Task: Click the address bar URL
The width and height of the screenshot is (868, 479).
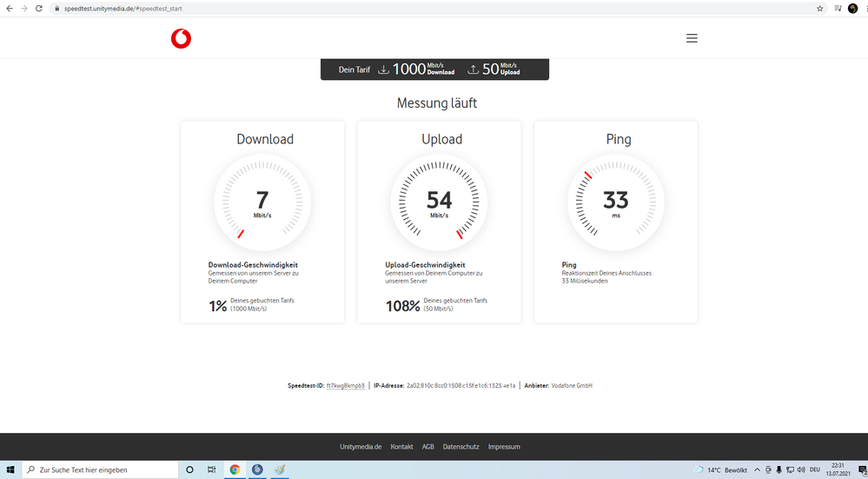Action: (123, 9)
